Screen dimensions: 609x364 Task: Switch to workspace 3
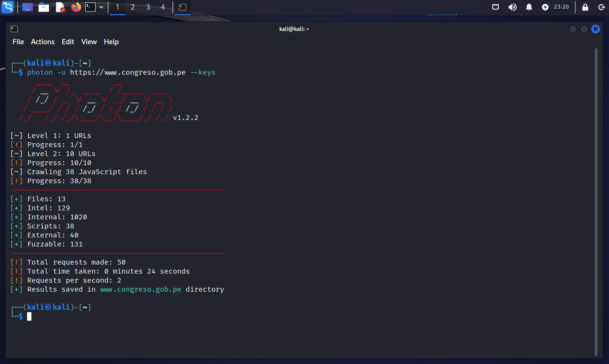148,7
